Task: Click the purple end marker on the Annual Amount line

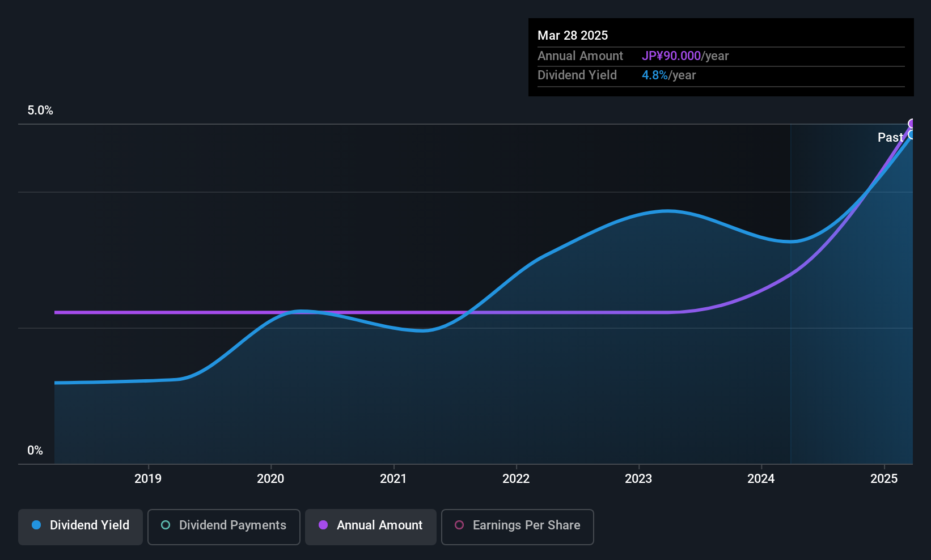Action: coord(912,124)
